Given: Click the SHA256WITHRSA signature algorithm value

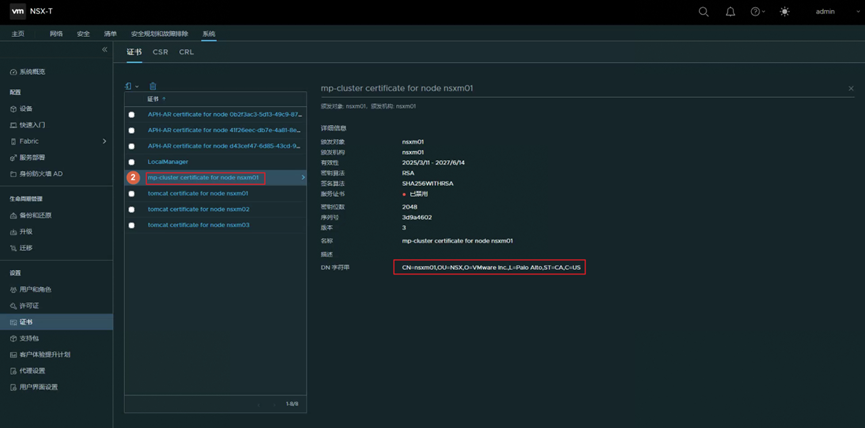Looking at the screenshot, I should point(428,184).
